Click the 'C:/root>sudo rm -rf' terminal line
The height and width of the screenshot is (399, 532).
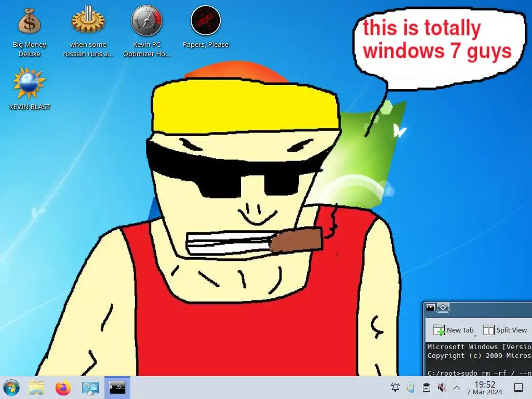click(x=479, y=373)
